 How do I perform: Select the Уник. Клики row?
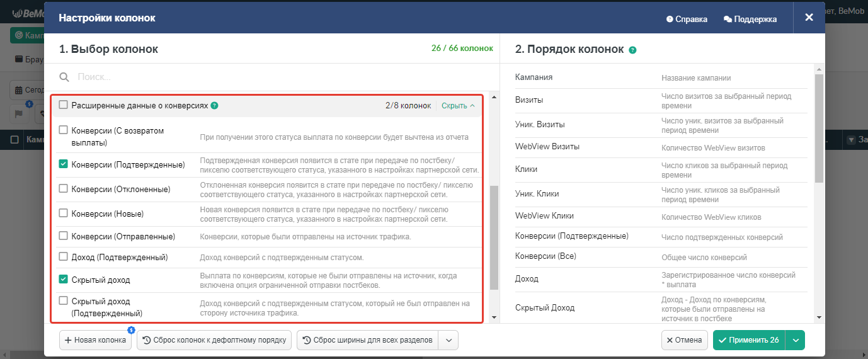tap(661, 194)
